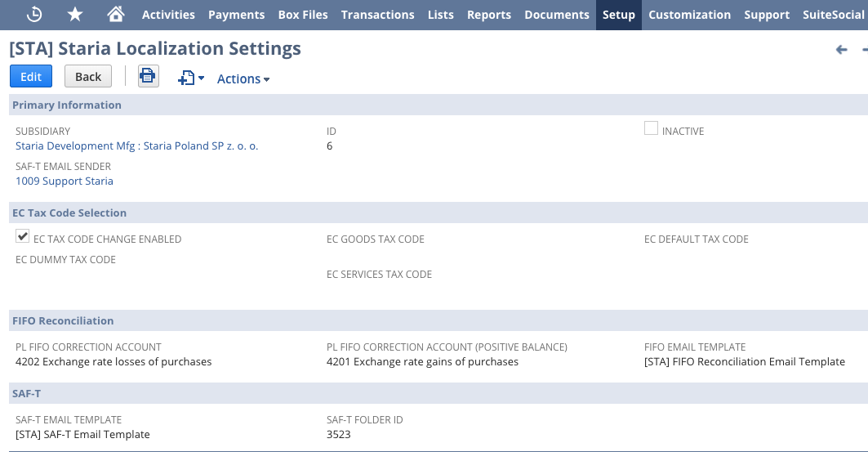Click the EC Dummy Tax Code label
Screen dimensions: 868x452
65,260
